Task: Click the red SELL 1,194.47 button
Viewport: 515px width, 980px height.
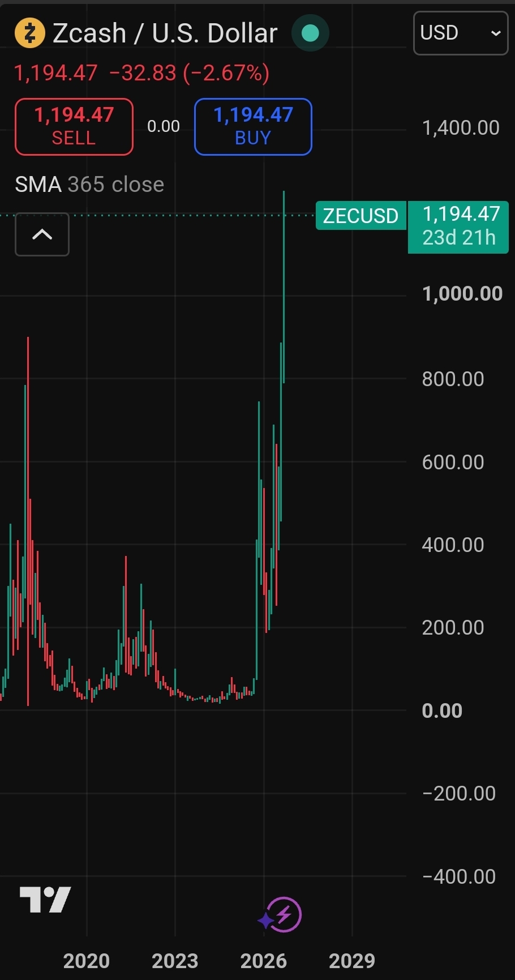Action: [74, 127]
